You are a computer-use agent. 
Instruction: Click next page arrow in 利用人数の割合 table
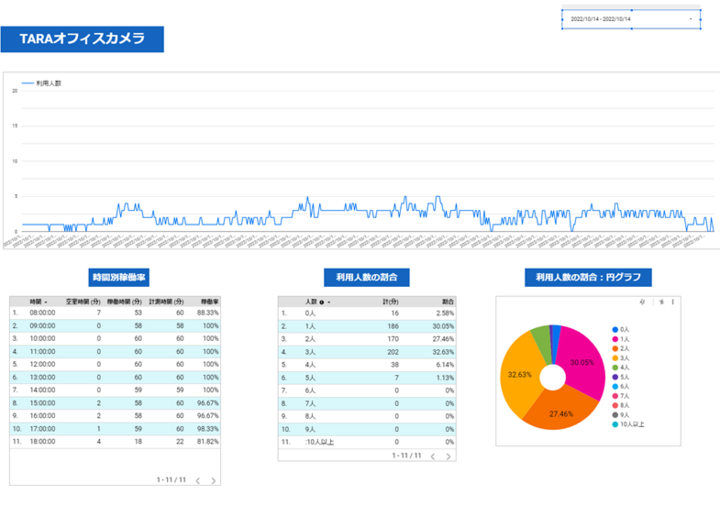[x=445, y=456]
